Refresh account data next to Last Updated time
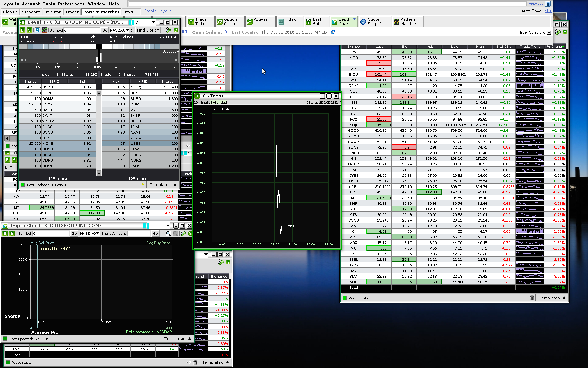The height and width of the screenshot is (368, 588). coord(333,32)
